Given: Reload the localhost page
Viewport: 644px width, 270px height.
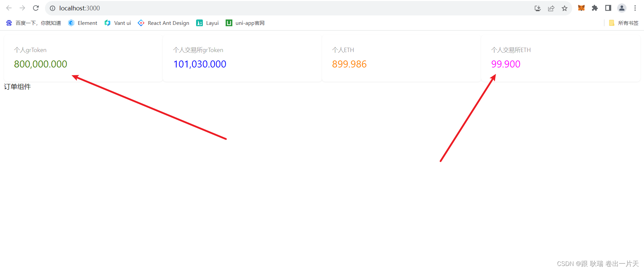Looking at the screenshot, I should [x=36, y=8].
